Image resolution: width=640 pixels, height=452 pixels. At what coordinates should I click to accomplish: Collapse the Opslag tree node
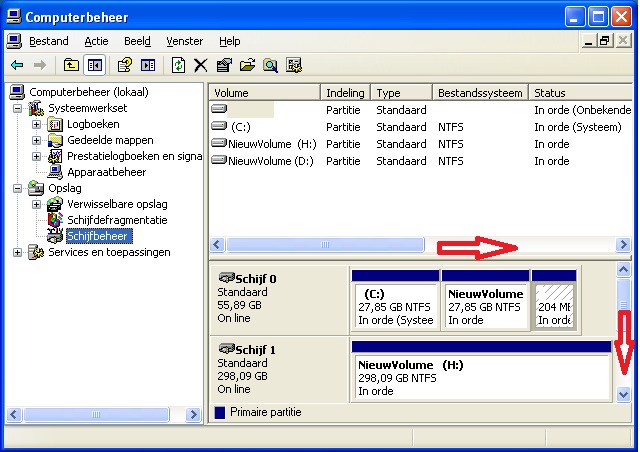(x=17, y=188)
